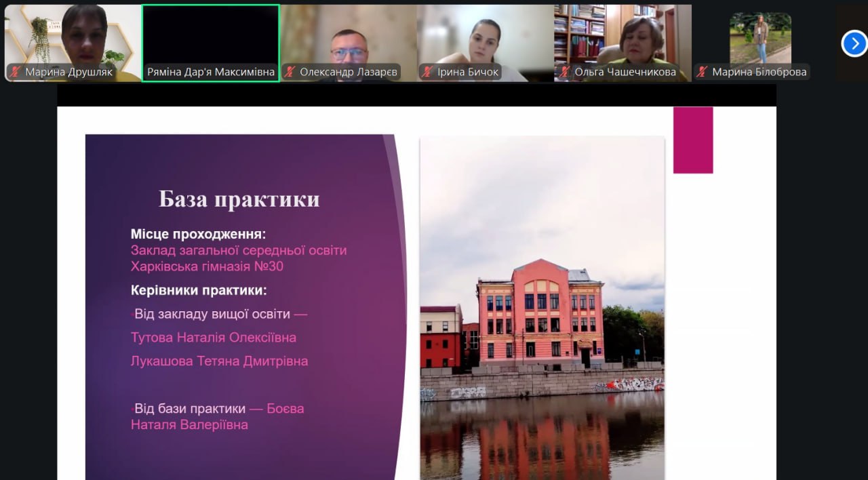Click muted microphone icon beside Ірина Бичок

point(427,72)
